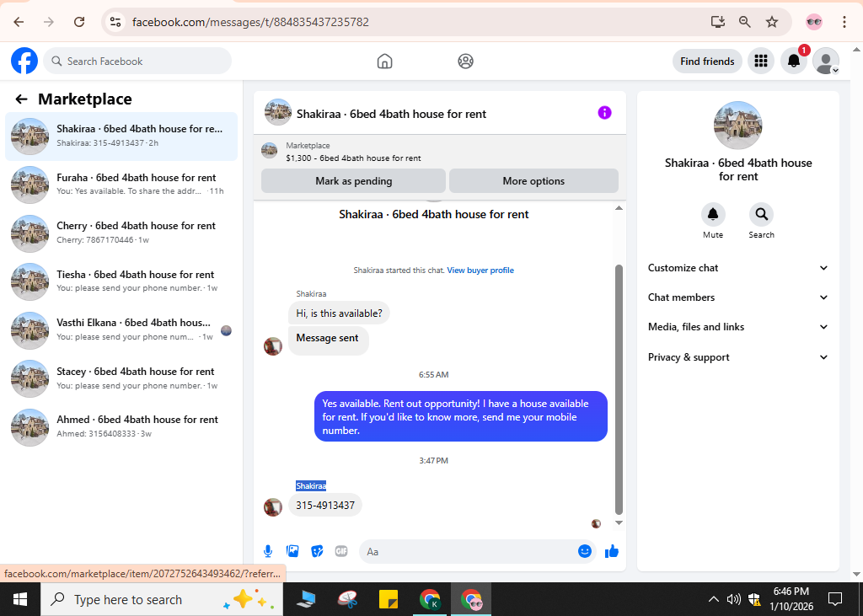Open the Stacey conversation
863x616 pixels.
121,378
